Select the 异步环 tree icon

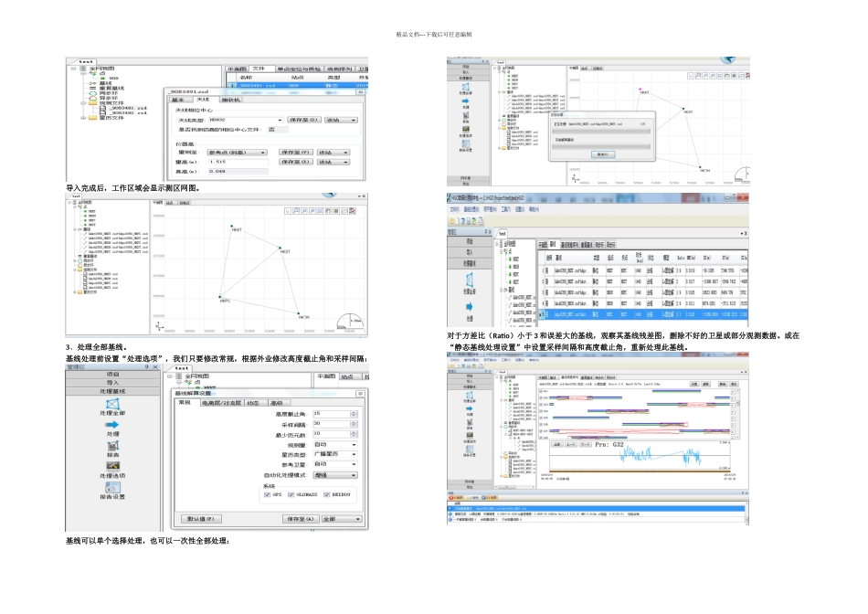(92, 99)
